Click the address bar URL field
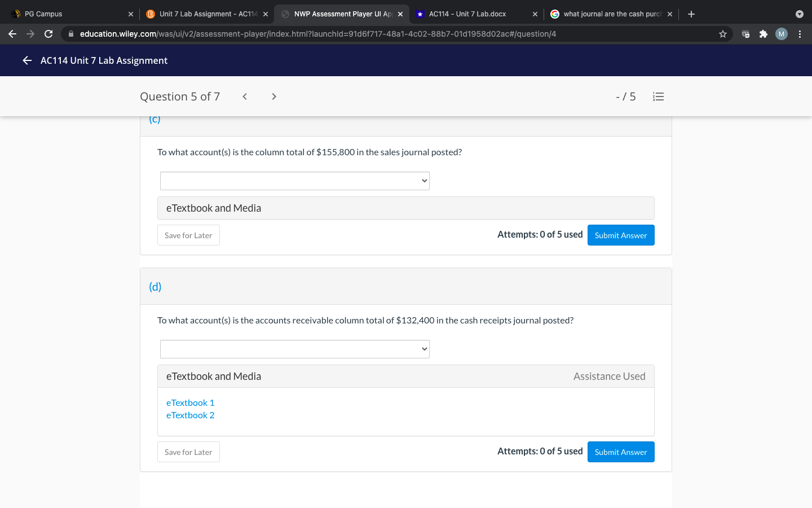 pyautogui.click(x=338, y=34)
